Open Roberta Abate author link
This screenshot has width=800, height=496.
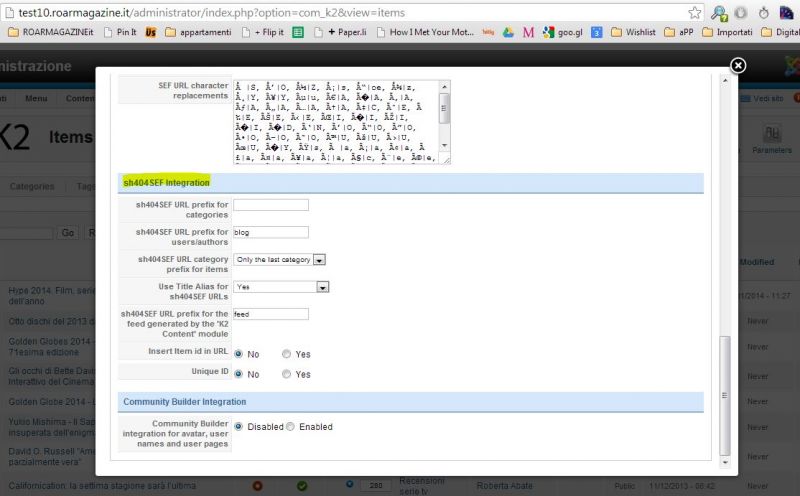(505, 486)
